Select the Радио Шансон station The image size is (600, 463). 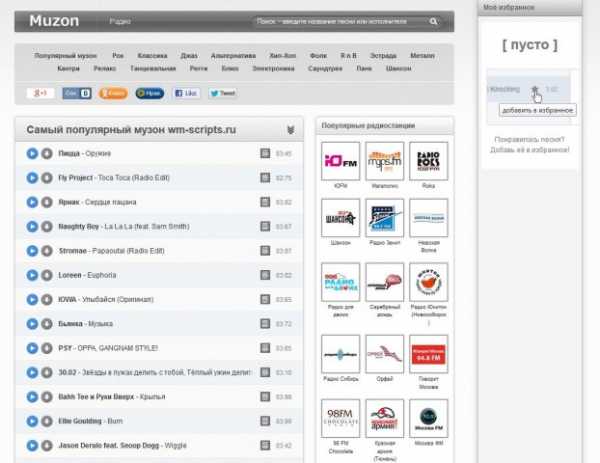point(340,217)
